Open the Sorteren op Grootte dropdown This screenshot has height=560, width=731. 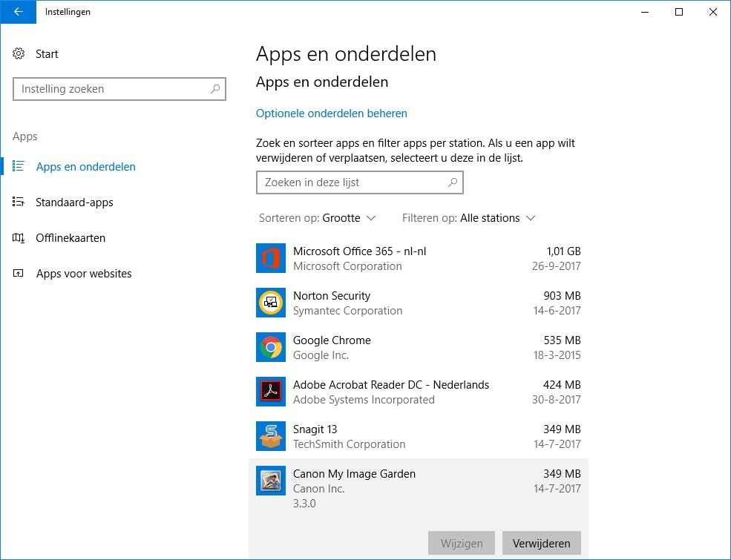pos(318,218)
